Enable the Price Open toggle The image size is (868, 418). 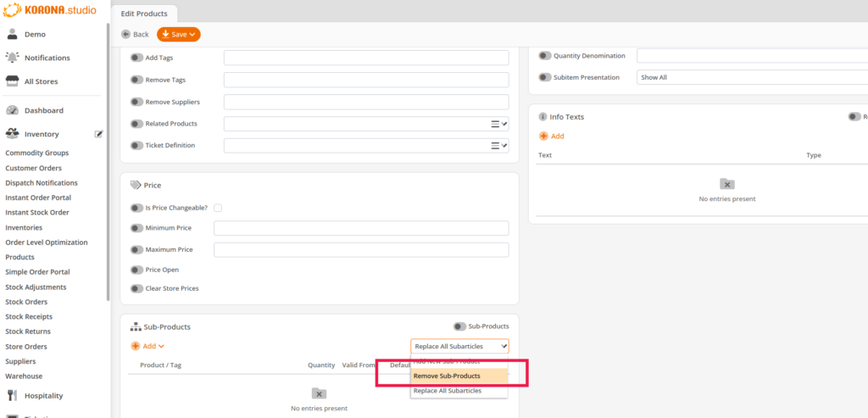[136, 270]
